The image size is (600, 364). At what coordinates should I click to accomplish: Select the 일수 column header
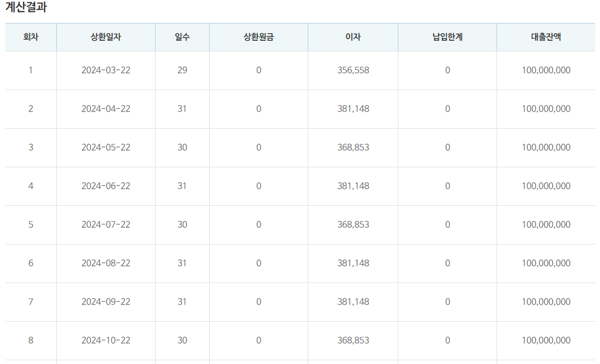click(182, 36)
